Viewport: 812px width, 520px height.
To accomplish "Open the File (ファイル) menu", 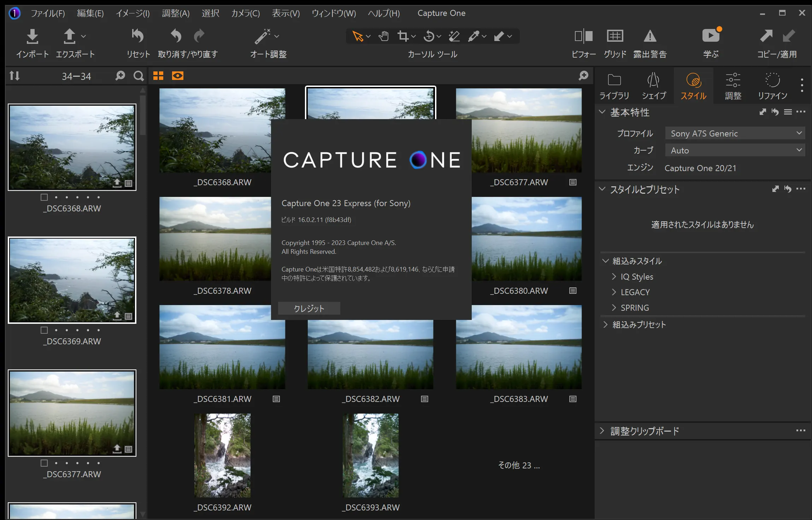I will click(48, 13).
